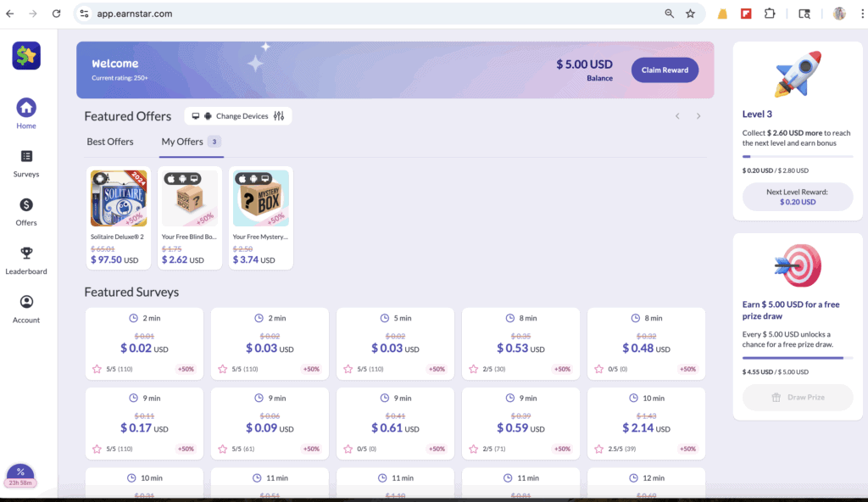This screenshot has width=868, height=502.
Task: Show previous featured offers with left chevron
Action: [677, 116]
